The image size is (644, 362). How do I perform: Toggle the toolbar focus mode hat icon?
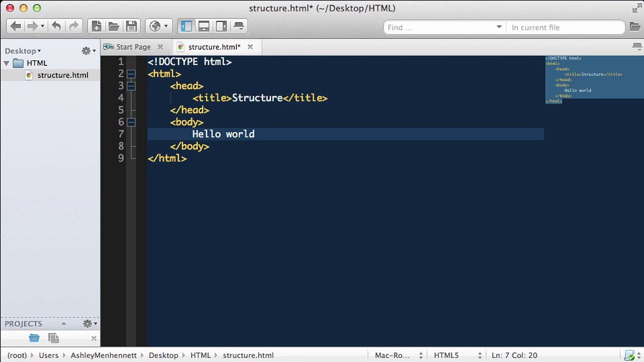tap(239, 26)
